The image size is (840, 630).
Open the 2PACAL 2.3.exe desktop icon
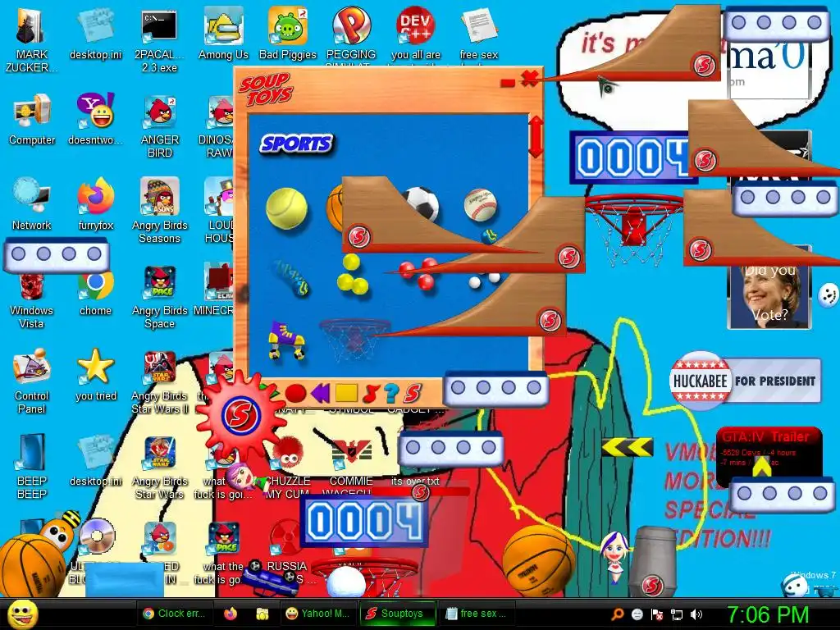pos(159,39)
